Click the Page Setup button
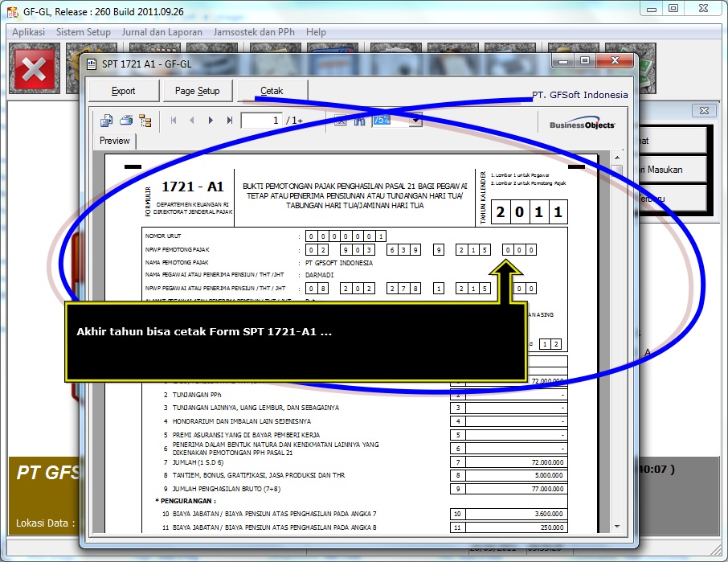The image size is (728, 562). click(198, 91)
